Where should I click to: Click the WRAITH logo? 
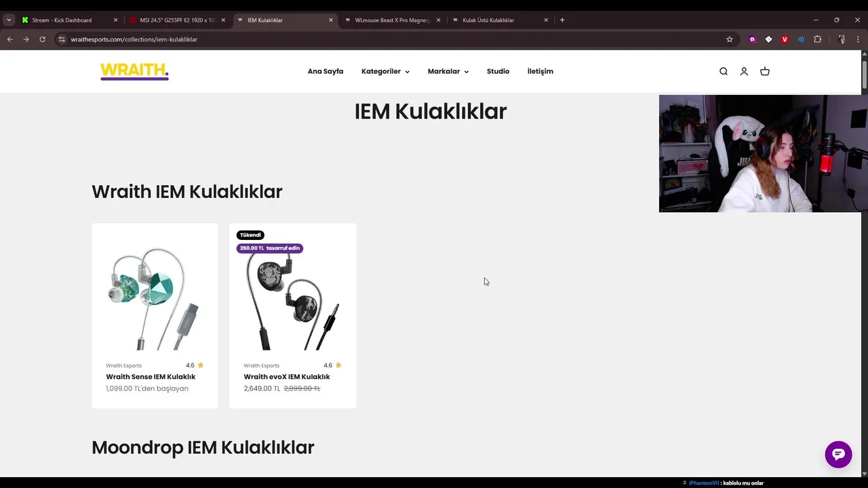point(134,71)
